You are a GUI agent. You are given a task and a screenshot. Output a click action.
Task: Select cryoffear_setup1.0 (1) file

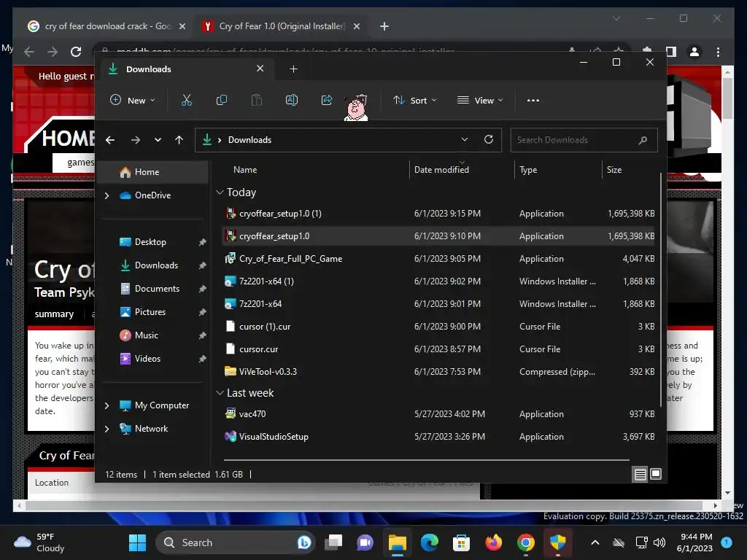[x=438, y=214]
